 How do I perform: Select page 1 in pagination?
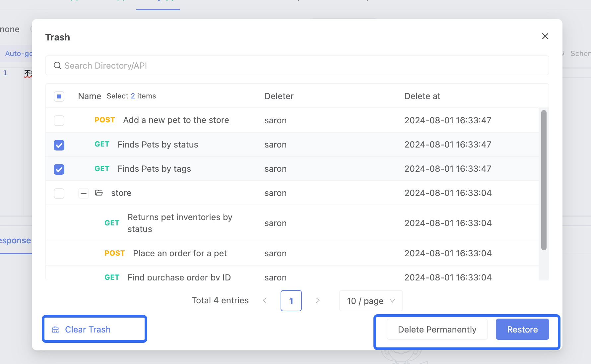pyautogui.click(x=291, y=301)
